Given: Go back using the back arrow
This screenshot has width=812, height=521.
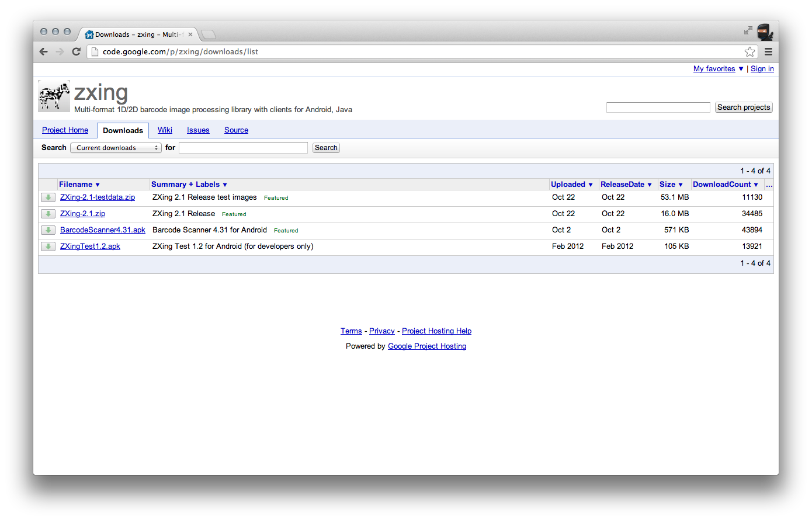Looking at the screenshot, I should coord(43,51).
